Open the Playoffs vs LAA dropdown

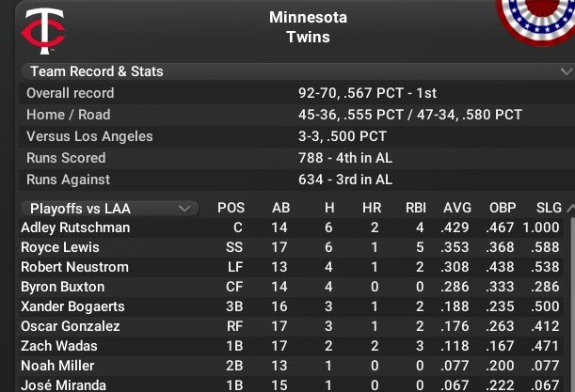click(110, 208)
